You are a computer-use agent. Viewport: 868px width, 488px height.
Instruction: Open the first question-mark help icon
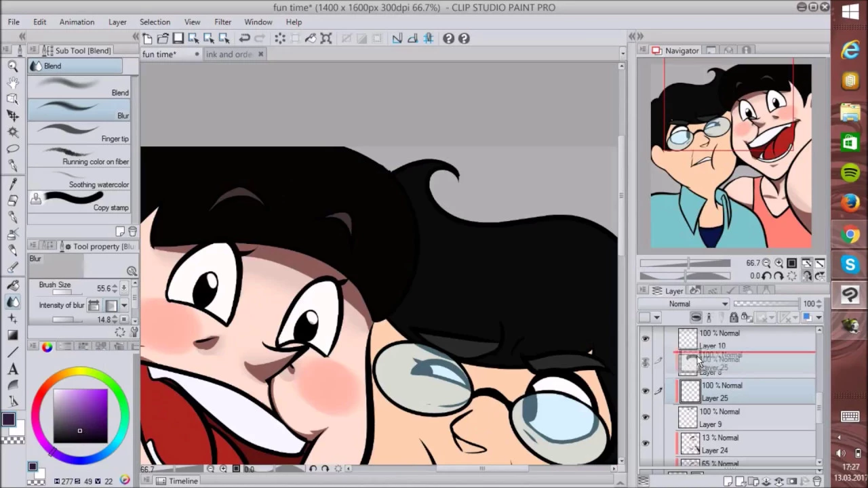point(448,39)
